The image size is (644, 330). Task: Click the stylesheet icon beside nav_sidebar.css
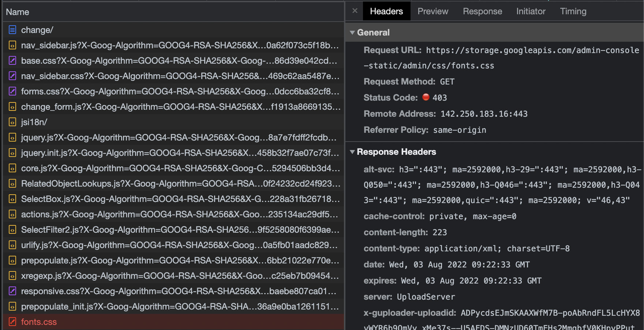click(x=12, y=76)
